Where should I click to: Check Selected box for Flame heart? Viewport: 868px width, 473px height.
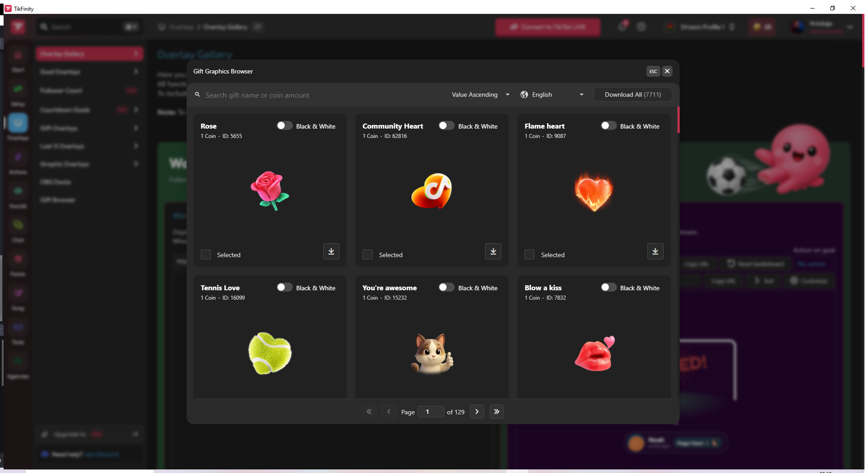tap(529, 254)
